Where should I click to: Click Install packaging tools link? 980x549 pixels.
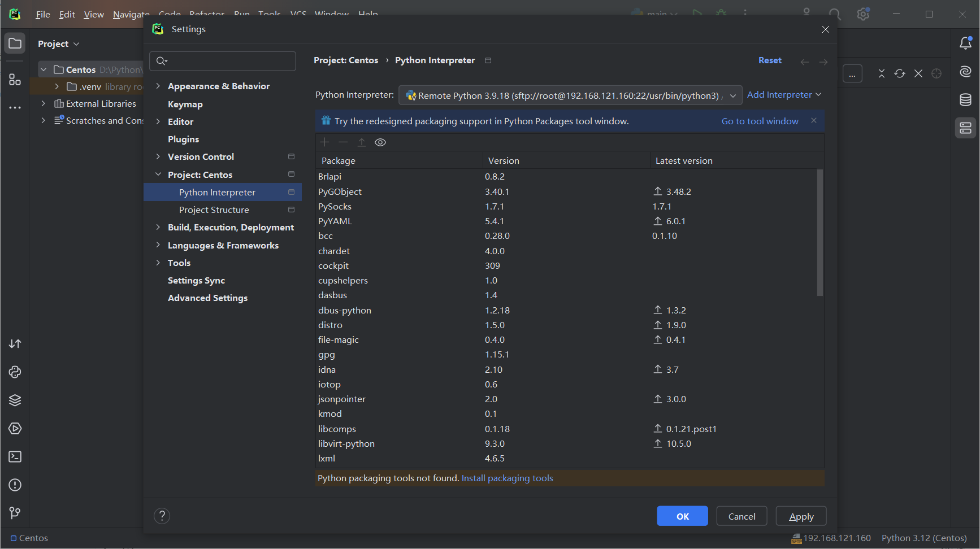click(x=507, y=478)
